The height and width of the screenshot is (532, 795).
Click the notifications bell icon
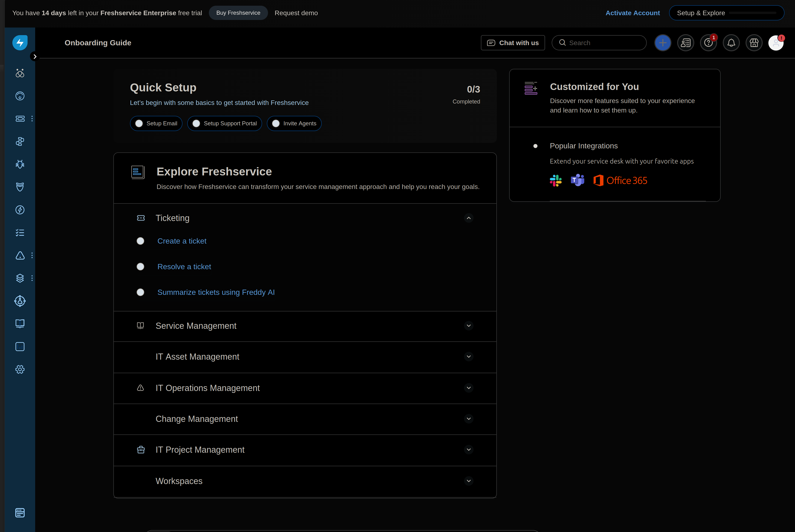click(731, 43)
